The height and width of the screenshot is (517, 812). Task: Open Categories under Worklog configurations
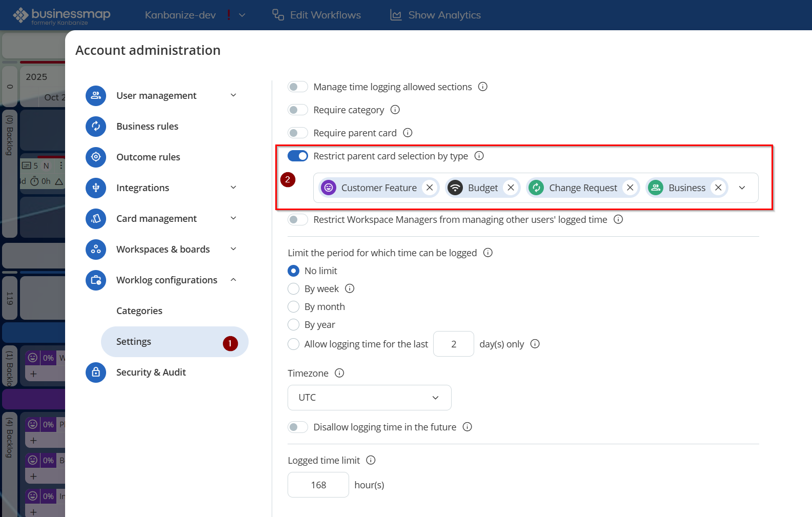pos(139,311)
